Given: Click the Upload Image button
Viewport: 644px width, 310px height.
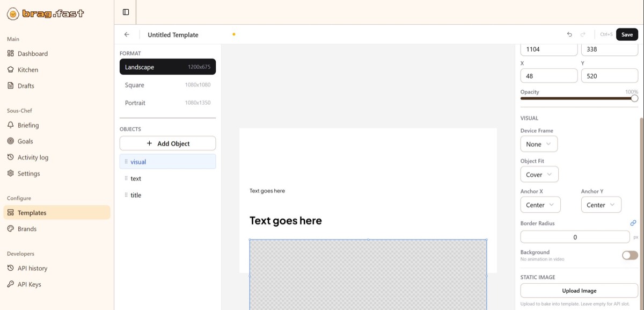Looking at the screenshot, I should click(x=579, y=291).
